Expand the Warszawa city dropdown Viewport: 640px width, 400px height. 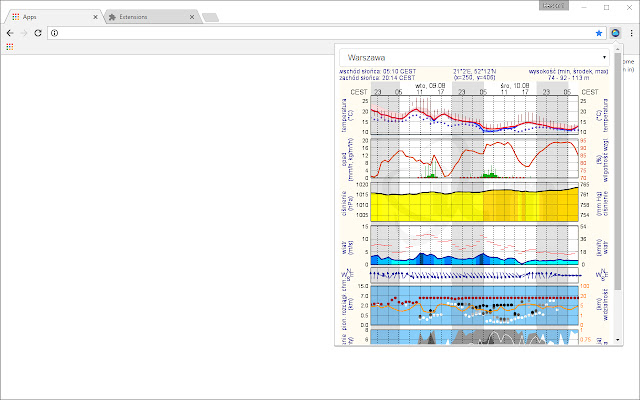point(474,58)
